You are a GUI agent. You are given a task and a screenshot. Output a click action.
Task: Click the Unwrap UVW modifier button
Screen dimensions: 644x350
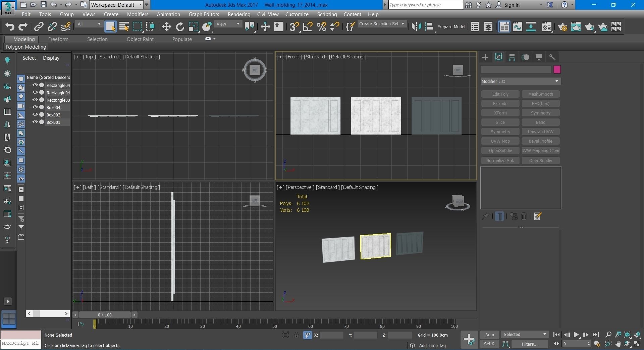pyautogui.click(x=540, y=132)
